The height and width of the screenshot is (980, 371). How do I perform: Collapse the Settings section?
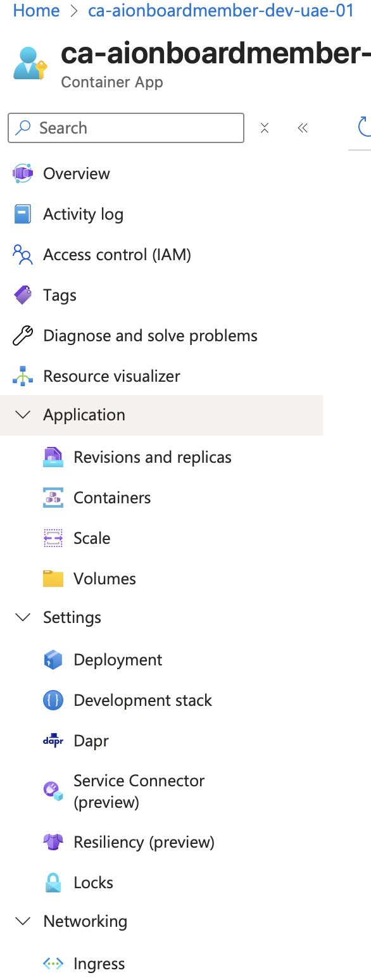coord(23,617)
